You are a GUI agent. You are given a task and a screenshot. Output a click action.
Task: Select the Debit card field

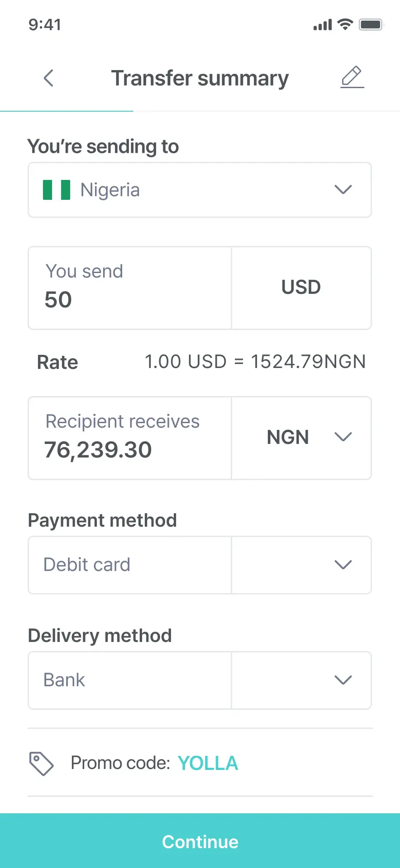[x=130, y=565]
